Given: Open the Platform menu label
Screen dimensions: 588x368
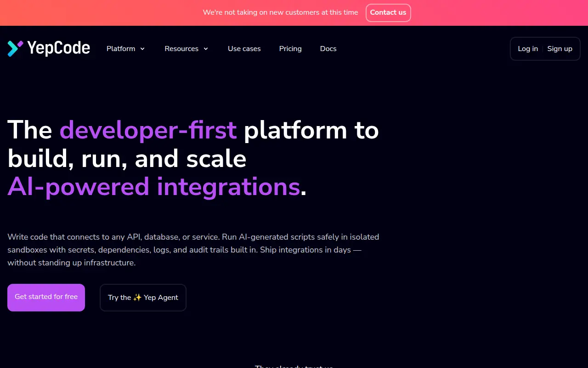Looking at the screenshot, I should [121, 49].
